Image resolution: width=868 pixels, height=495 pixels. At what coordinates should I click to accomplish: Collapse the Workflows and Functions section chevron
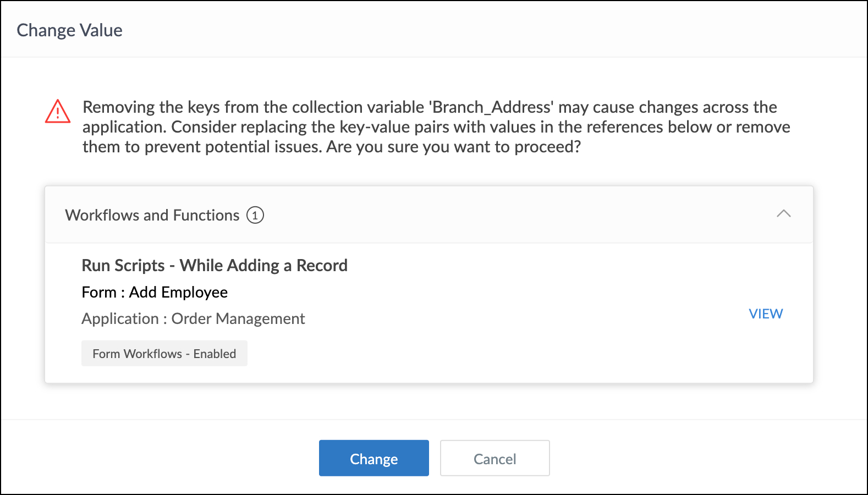pyautogui.click(x=783, y=214)
